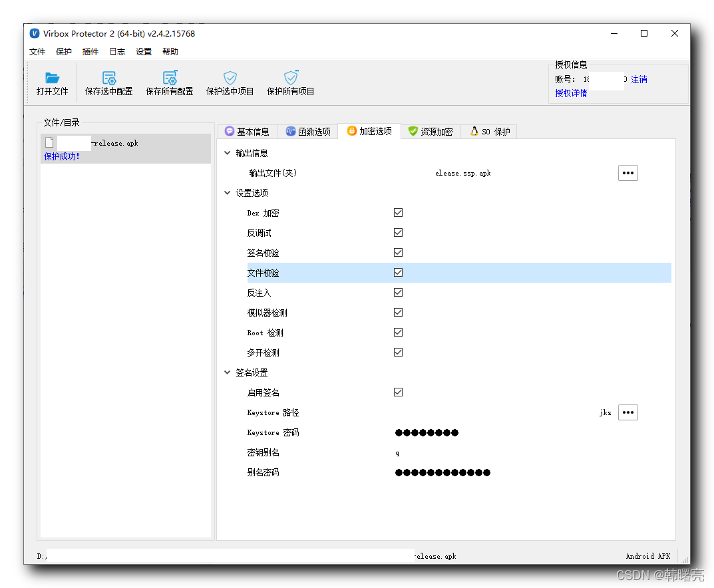Click the 模拟器检测 row label
This screenshot has width=714, height=588.
tap(268, 313)
